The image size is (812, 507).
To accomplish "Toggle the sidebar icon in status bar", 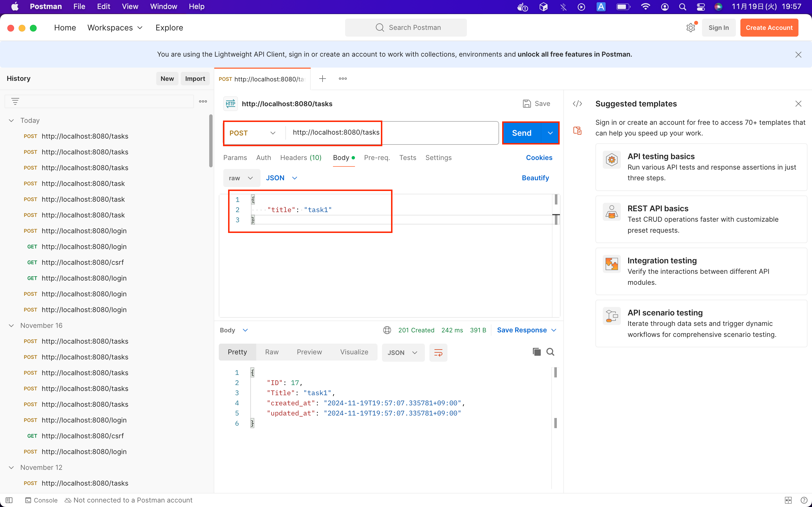I will point(9,500).
